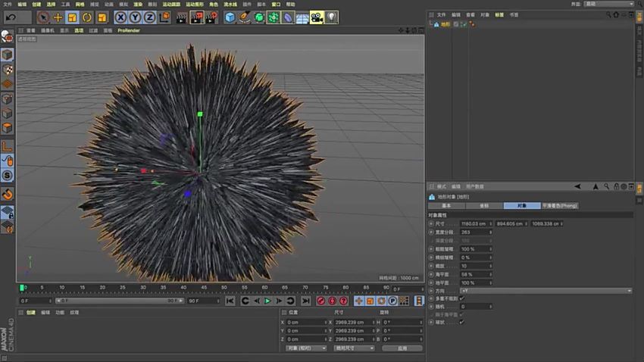This screenshot has width=644, height=362.
Task: Open layout dropdown at top right
Action: click(609, 4)
